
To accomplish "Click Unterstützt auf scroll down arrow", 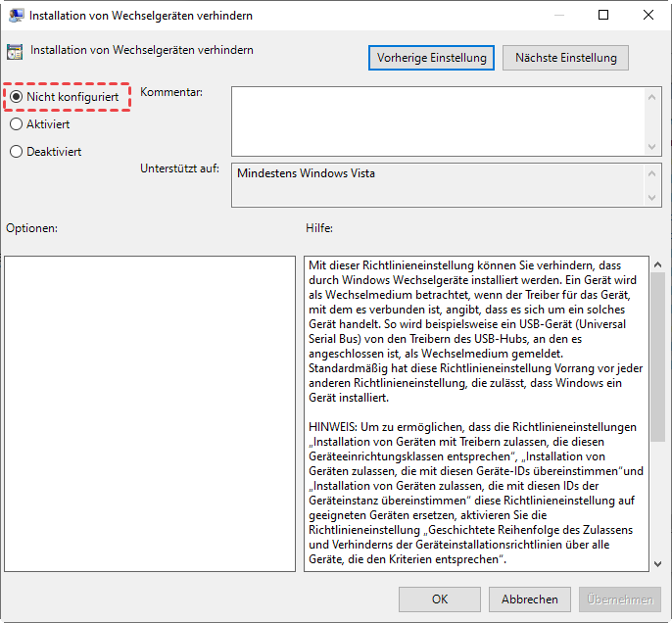I will [x=651, y=198].
